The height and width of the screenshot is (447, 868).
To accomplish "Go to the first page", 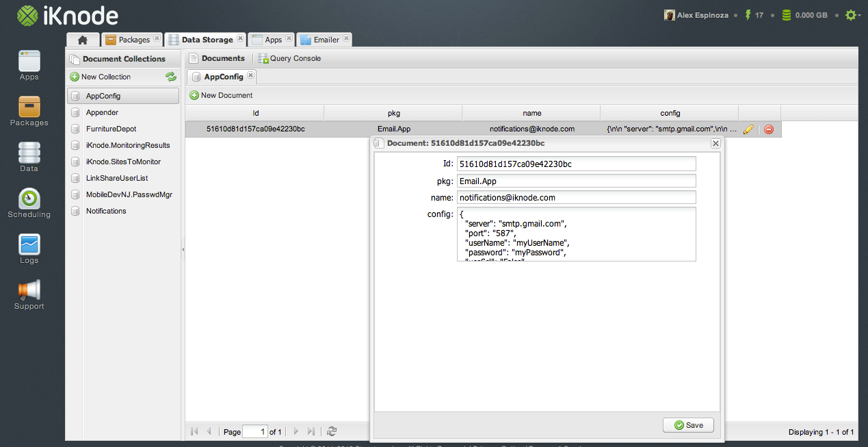I will pyautogui.click(x=194, y=432).
